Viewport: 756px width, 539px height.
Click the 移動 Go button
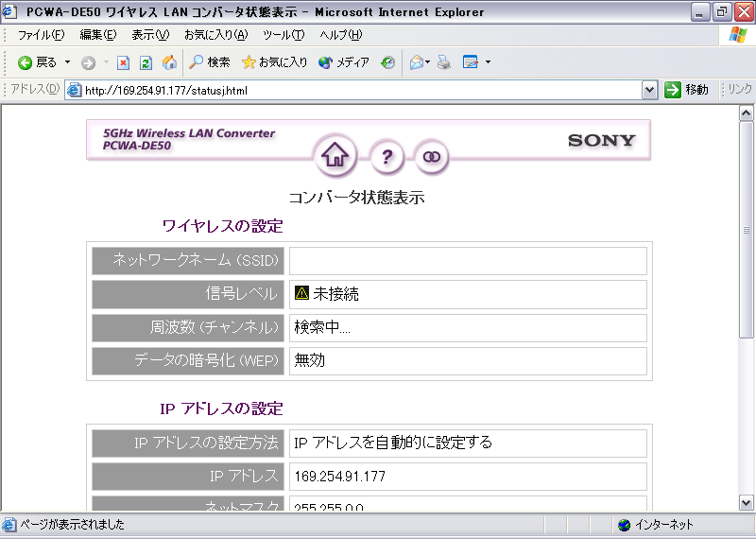pos(686,90)
